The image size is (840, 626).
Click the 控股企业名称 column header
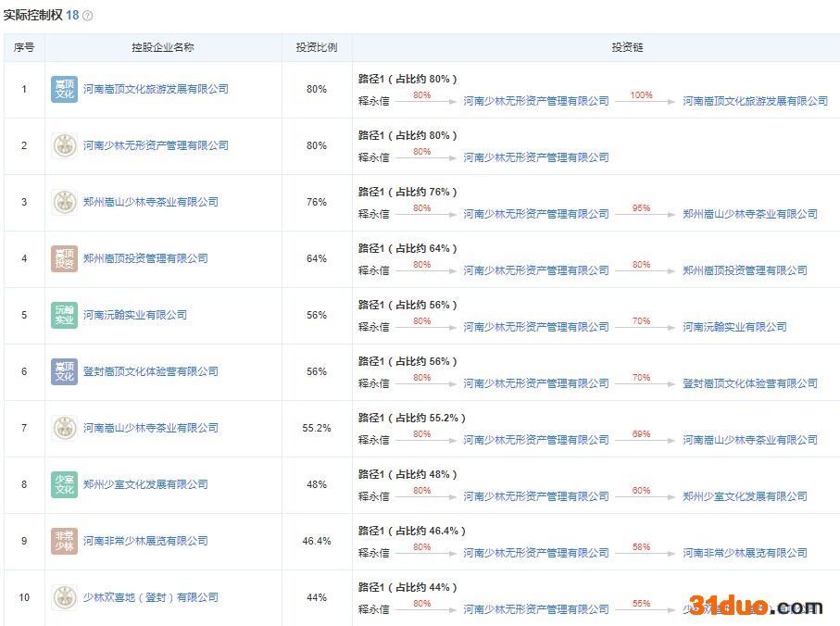coord(163,47)
